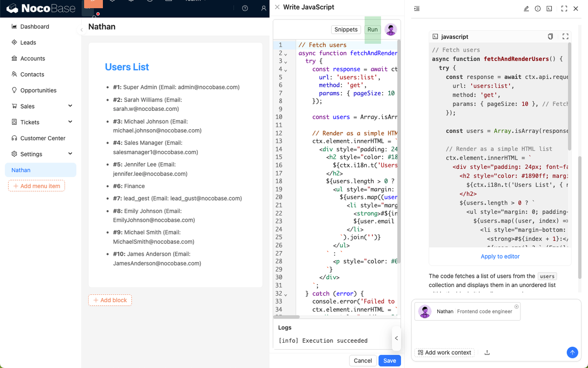Click the Accounts bank icon
This screenshot has height=368, width=588.
pyautogui.click(x=14, y=58)
